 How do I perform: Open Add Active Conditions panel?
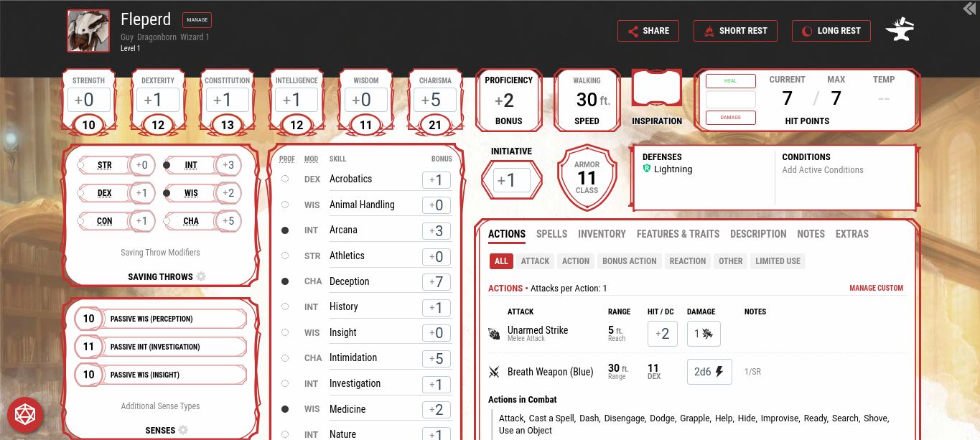point(822,170)
